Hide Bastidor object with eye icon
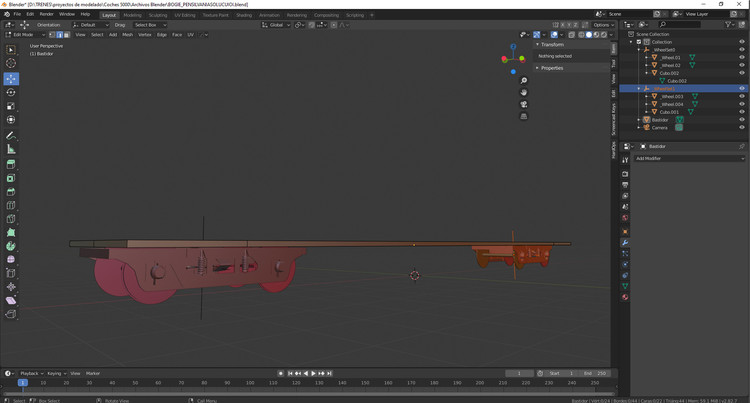The width and height of the screenshot is (750, 403). point(742,120)
